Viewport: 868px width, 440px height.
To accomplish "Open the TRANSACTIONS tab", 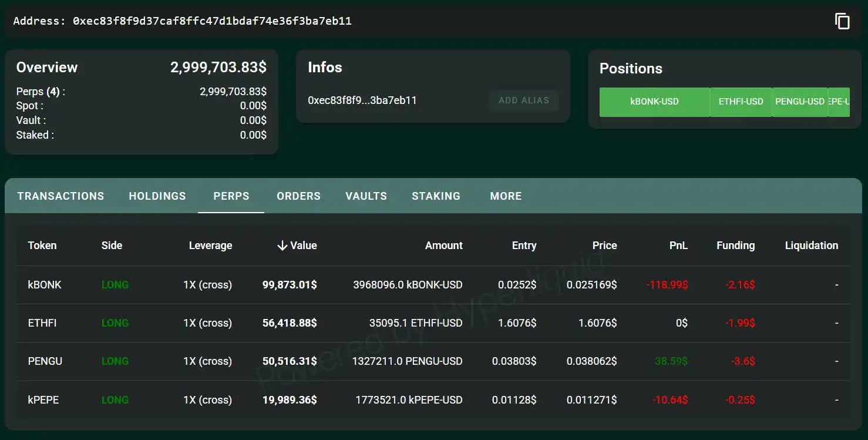I will point(60,196).
